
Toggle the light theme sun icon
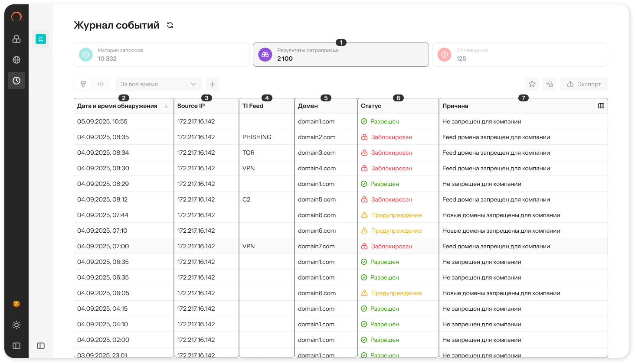click(x=16, y=325)
